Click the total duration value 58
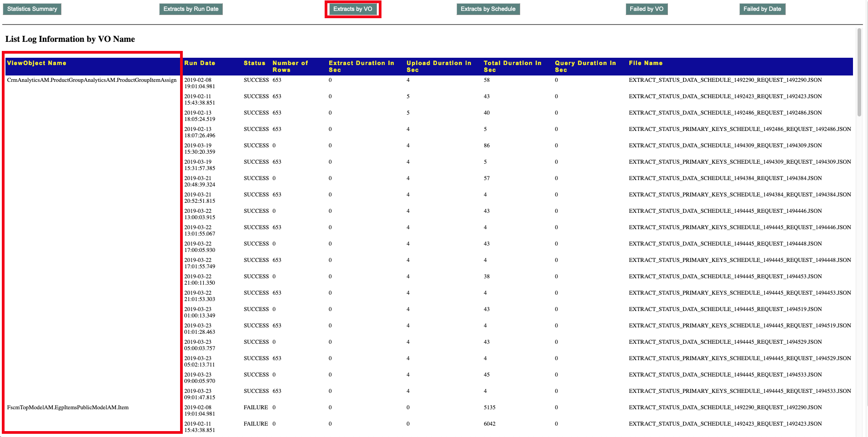 [x=487, y=80]
